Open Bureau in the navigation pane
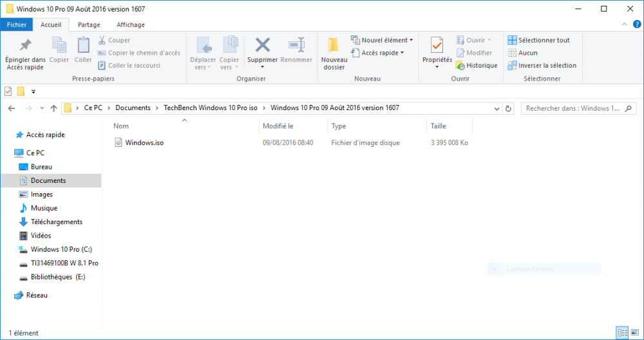The image size is (644, 340). tap(41, 167)
